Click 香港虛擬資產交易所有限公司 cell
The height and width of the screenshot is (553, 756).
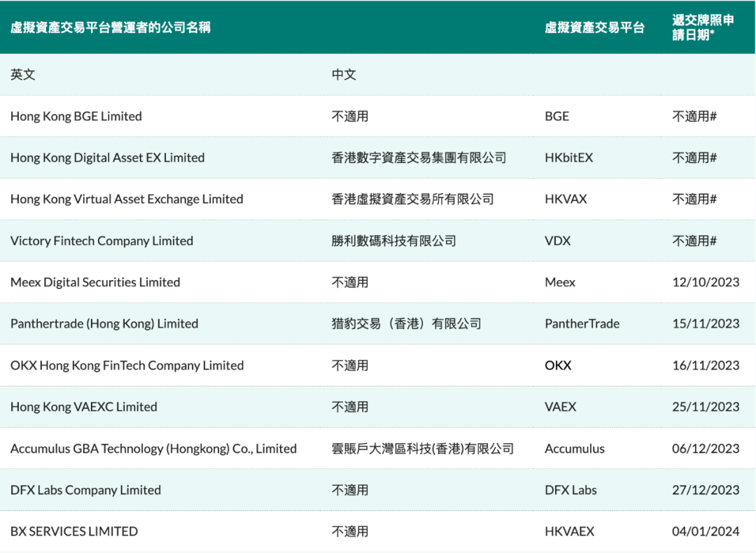coord(413,199)
